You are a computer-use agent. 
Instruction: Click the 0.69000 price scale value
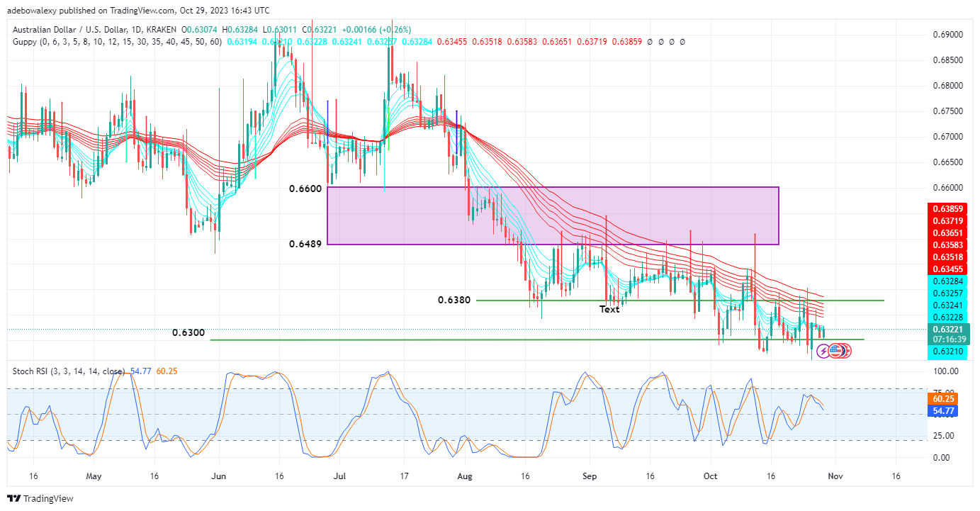pos(948,35)
